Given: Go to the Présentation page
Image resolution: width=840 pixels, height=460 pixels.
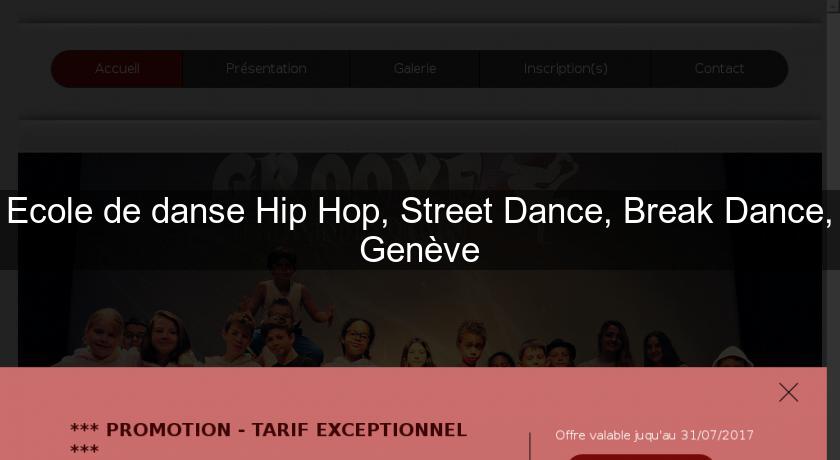Looking at the screenshot, I should coord(266,69).
